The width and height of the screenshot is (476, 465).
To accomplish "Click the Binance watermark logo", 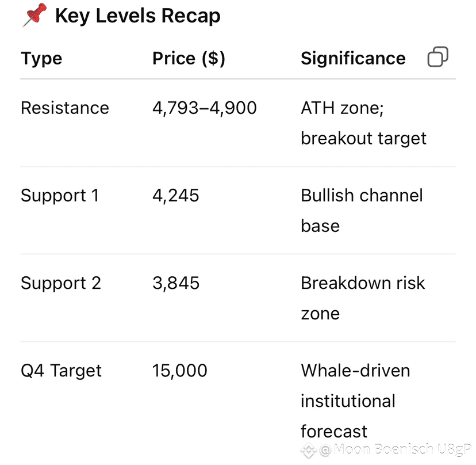I will tap(309, 450).
